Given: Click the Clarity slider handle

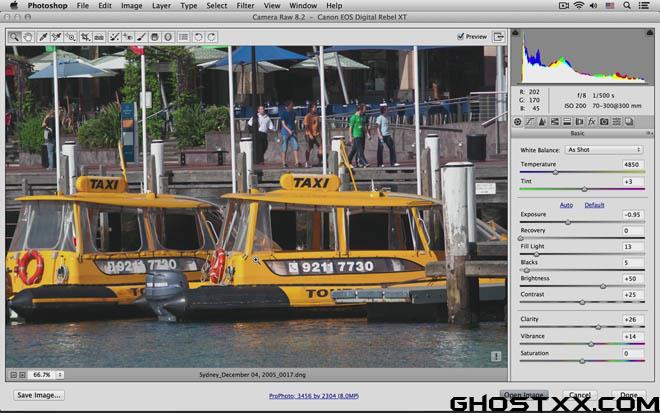Looking at the screenshot, I should click(x=598, y=327).
